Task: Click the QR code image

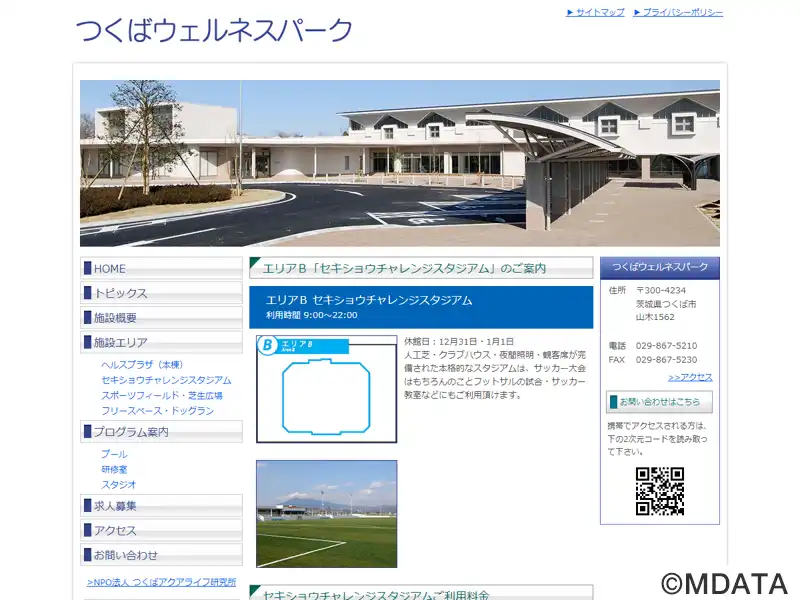Action: click(660, 491)
